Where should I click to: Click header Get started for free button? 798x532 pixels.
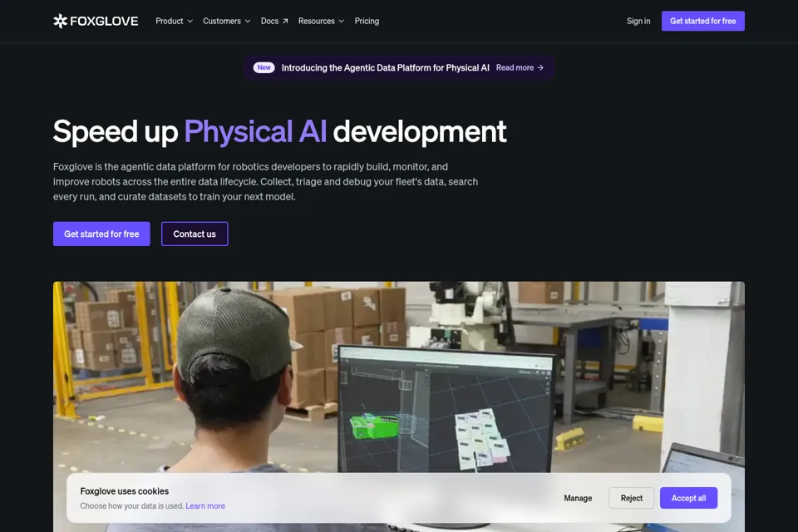click(703, 21)
